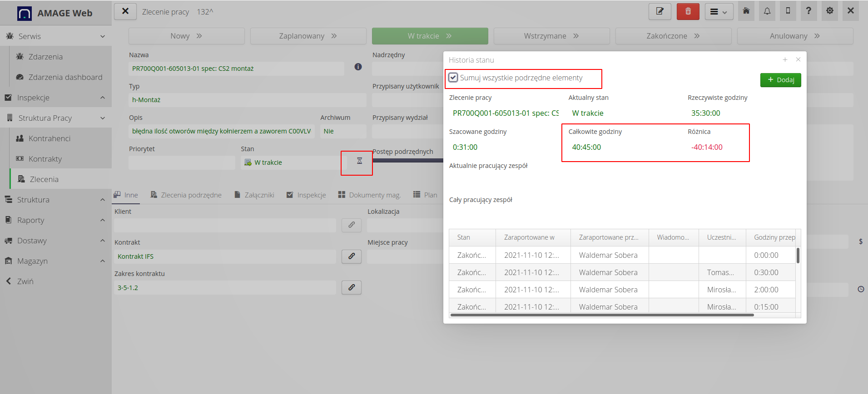Open the help question mark icon

[808, 11]
